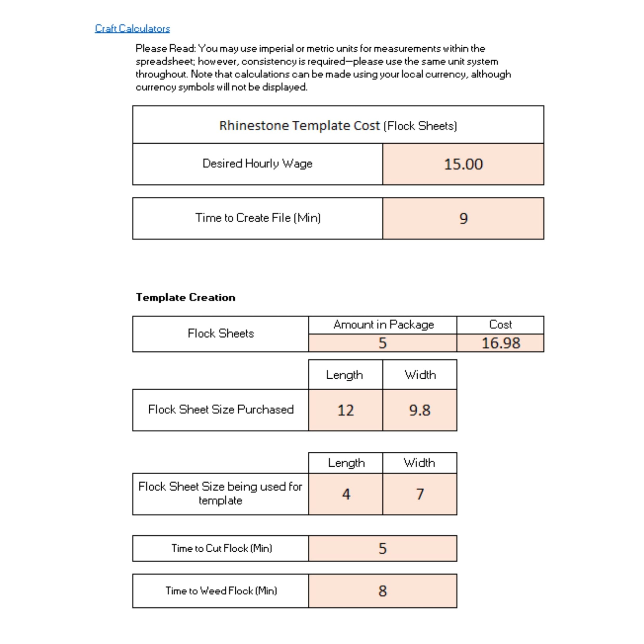Edit the Flock Sheet Width purchased

(401, 406)
